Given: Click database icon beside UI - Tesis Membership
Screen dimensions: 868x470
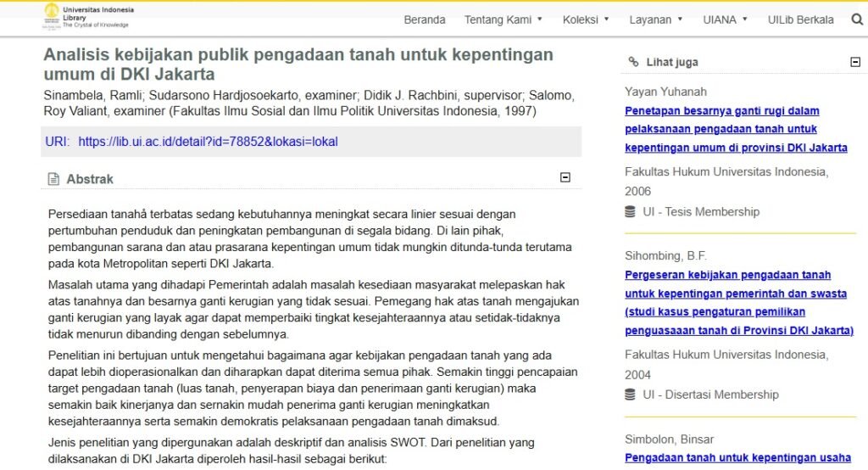Looking at the screenshot, I should 630,212.
